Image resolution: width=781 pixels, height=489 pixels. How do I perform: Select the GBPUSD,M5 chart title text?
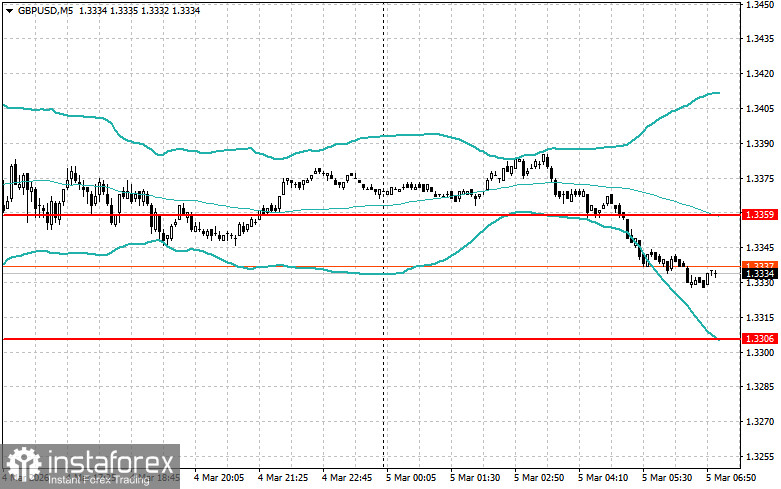[45, 10]
